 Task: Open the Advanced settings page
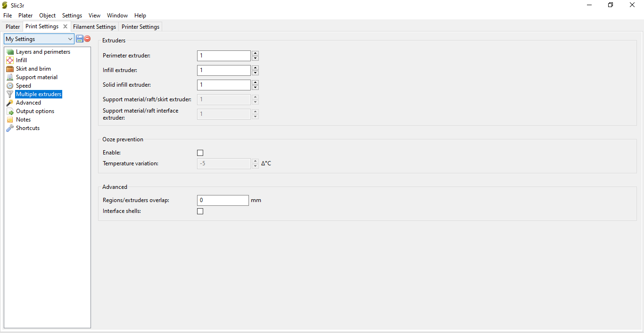[28, 103]
